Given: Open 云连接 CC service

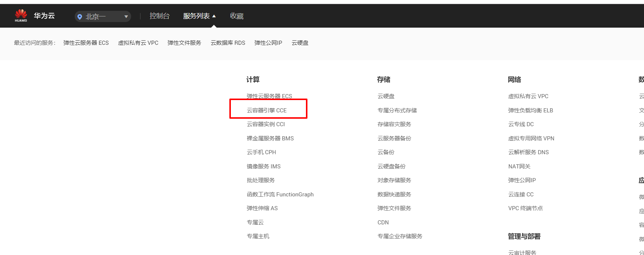Looking at the screenshot, I should (x=521, y=195).
